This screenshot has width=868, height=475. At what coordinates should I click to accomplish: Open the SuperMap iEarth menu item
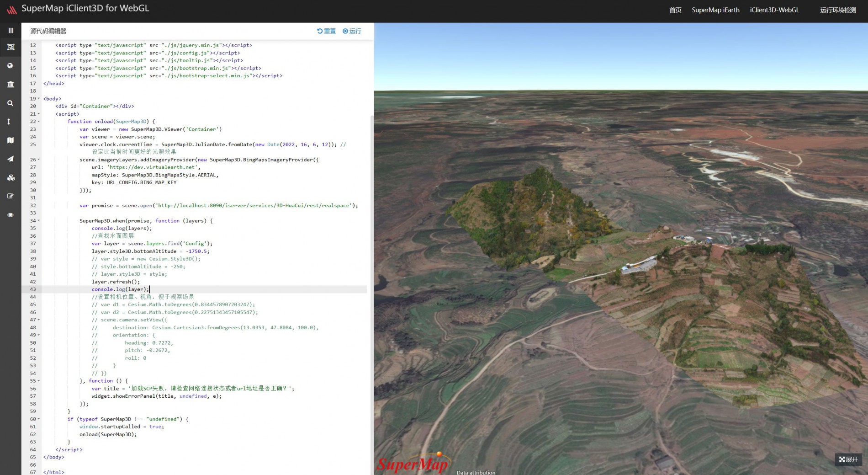715,10
